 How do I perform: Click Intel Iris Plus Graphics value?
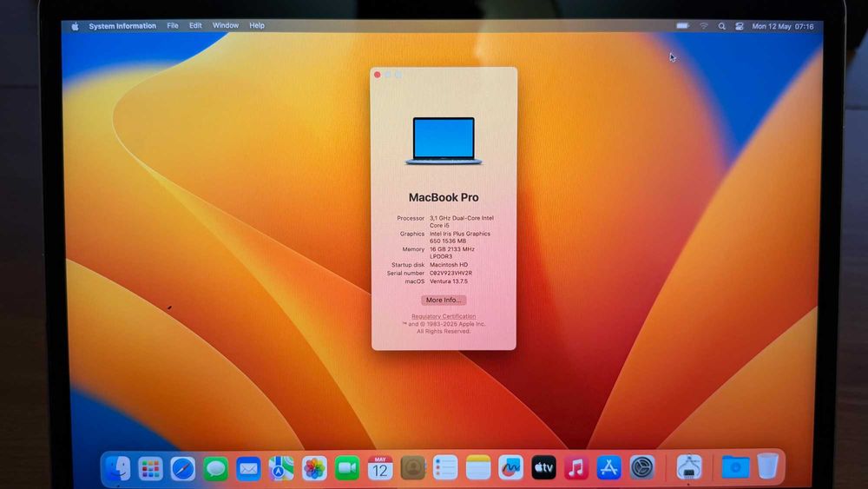[x=459, y=237]
